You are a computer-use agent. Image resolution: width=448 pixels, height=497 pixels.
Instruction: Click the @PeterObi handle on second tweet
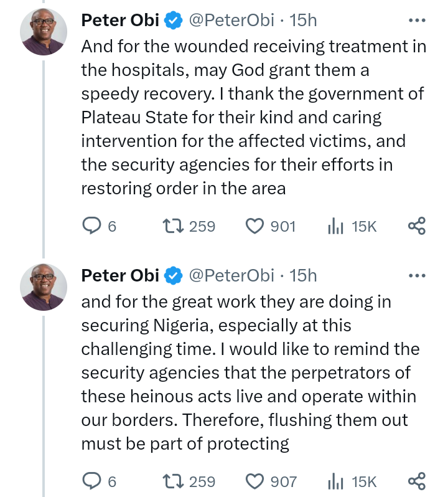pyautogui.click(x=230, y=275)
